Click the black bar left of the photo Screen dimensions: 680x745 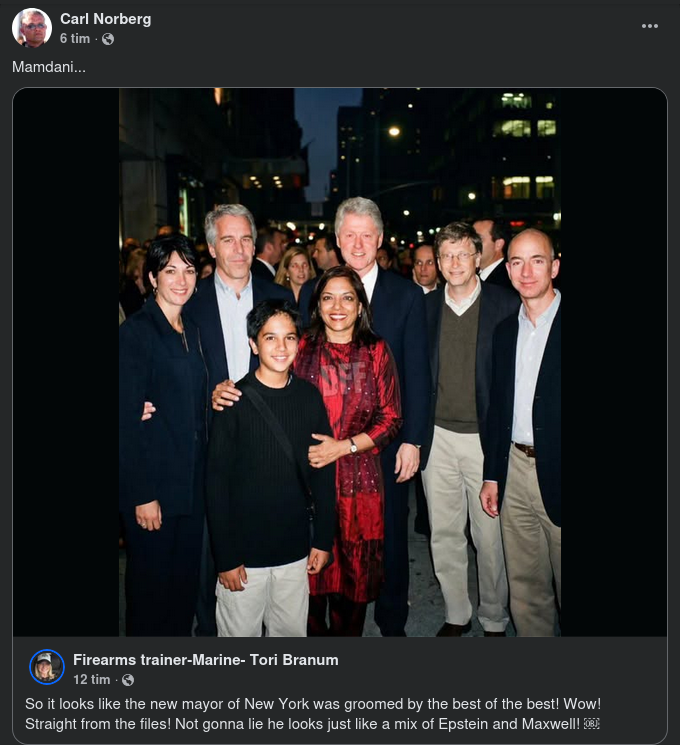point(66,360)
